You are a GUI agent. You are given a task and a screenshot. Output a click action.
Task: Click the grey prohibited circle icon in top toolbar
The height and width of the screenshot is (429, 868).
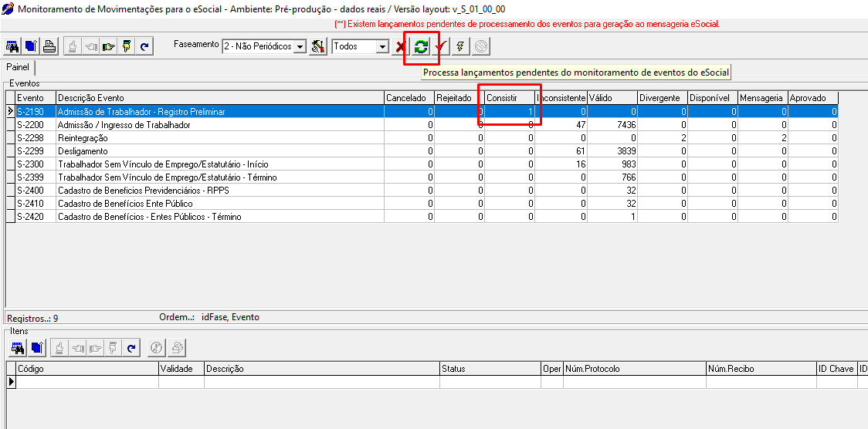(480, 46)
